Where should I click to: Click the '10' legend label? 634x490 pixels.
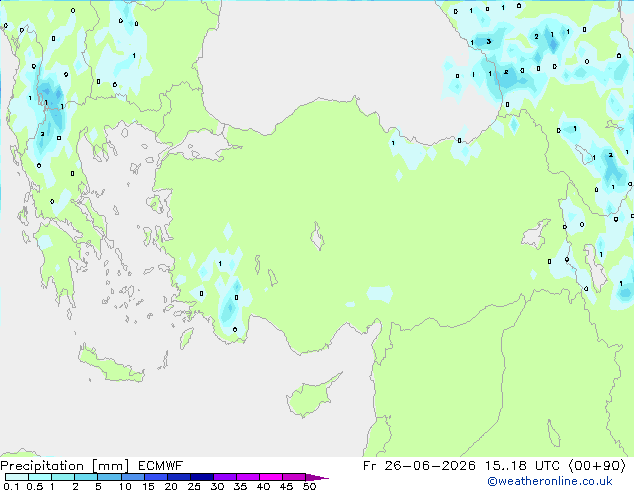[x=125, y=486]
